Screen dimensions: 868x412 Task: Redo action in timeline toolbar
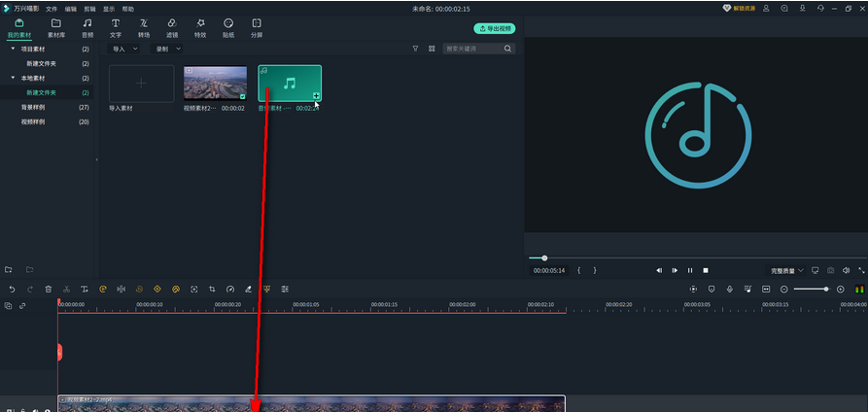[x=30, y=289]
